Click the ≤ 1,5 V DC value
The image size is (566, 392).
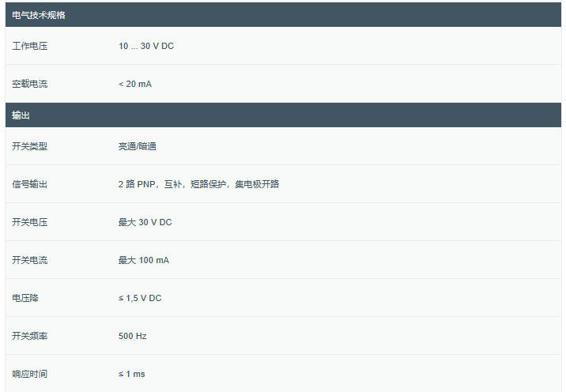pos(140,298)
